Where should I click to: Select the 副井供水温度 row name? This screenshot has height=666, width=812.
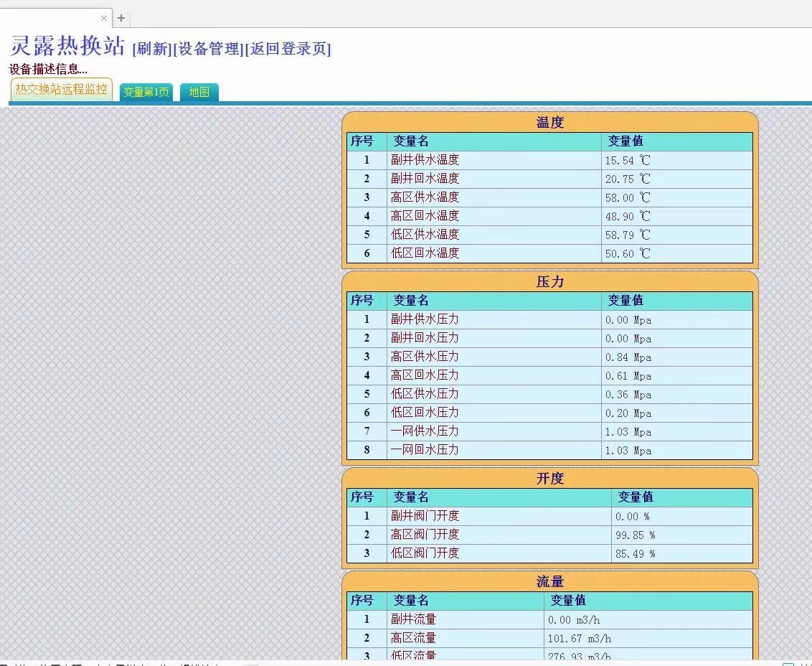pos(425,160)
